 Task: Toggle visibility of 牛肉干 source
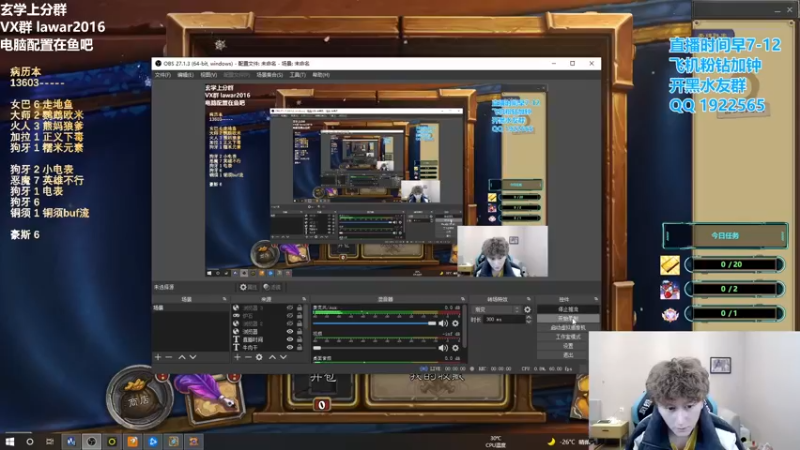(290, 347)
